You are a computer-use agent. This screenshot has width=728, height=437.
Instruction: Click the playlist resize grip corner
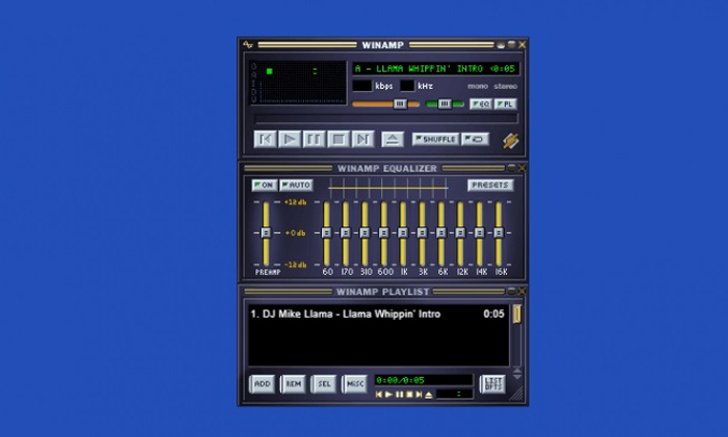(x=517, y=394)
